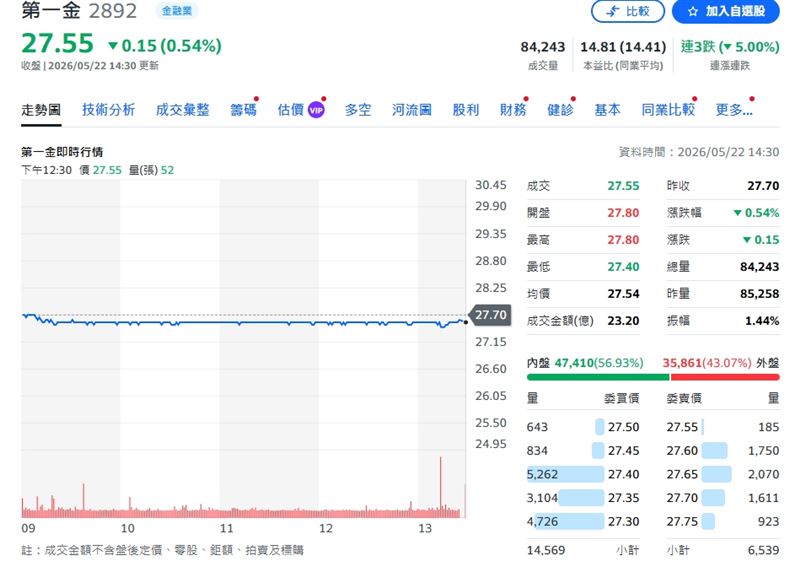Click the 內盤 47,410(56.93%) value
Viewport: 800px width, 566px height.
599,363
